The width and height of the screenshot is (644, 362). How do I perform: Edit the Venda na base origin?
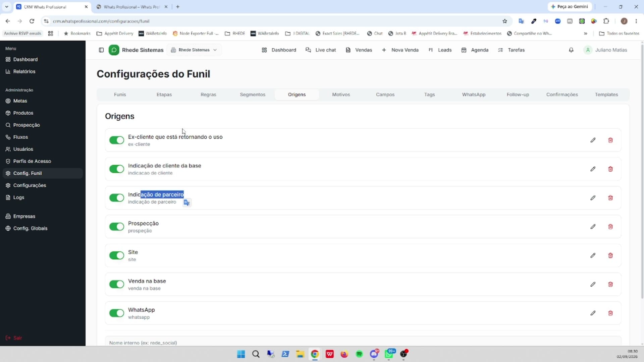coord(593,284)
